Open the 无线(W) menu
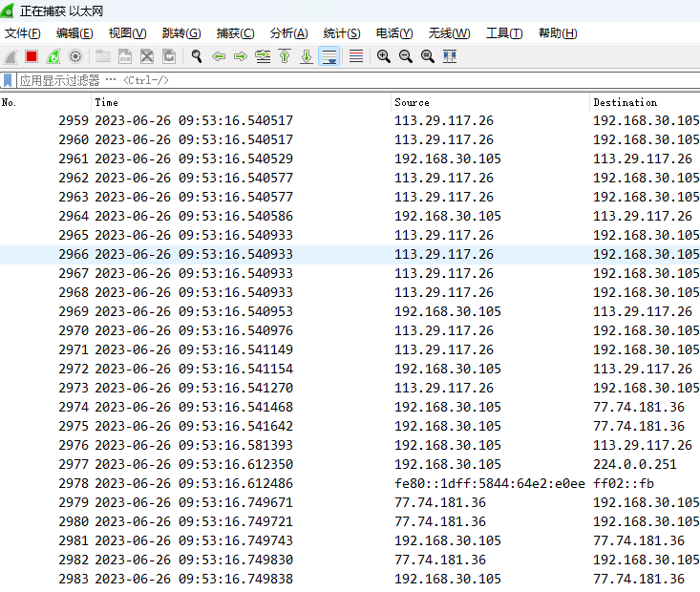Image resolution: width=700 pixels, height=592 pixels. (449, 33)
